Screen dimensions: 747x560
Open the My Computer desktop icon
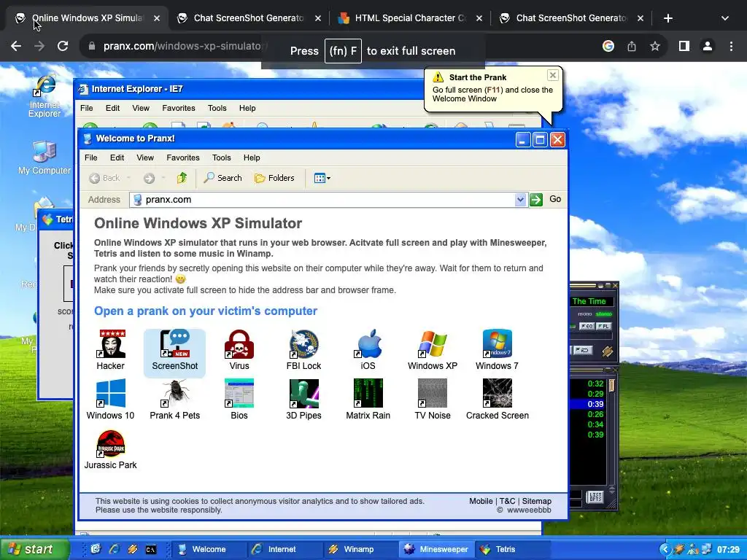point(44,158)
